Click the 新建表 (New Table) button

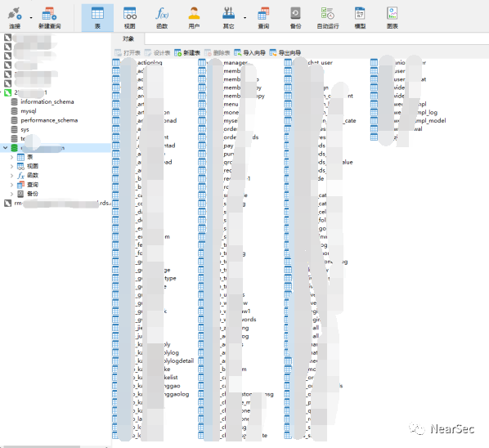tap(187, 52)
